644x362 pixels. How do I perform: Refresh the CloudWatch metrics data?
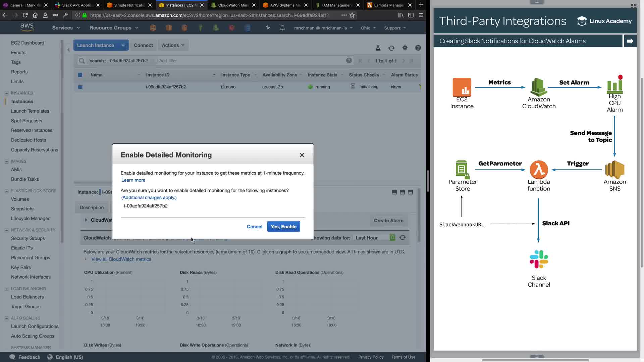[x=402, y=237]
